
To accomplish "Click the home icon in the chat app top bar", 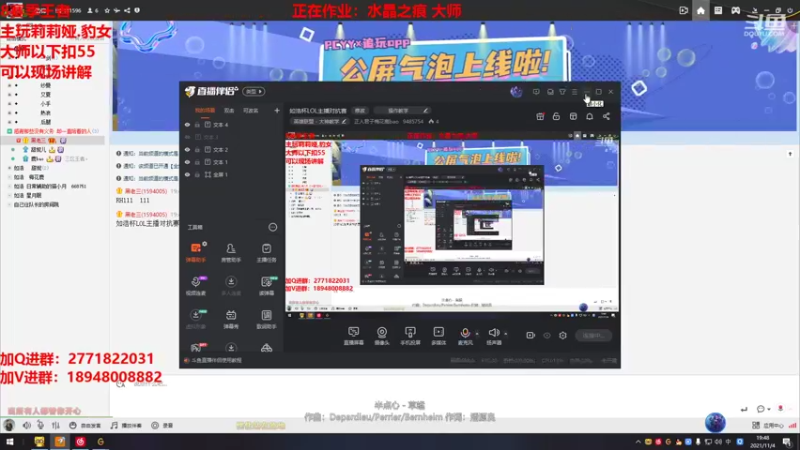I will [701, 10].
